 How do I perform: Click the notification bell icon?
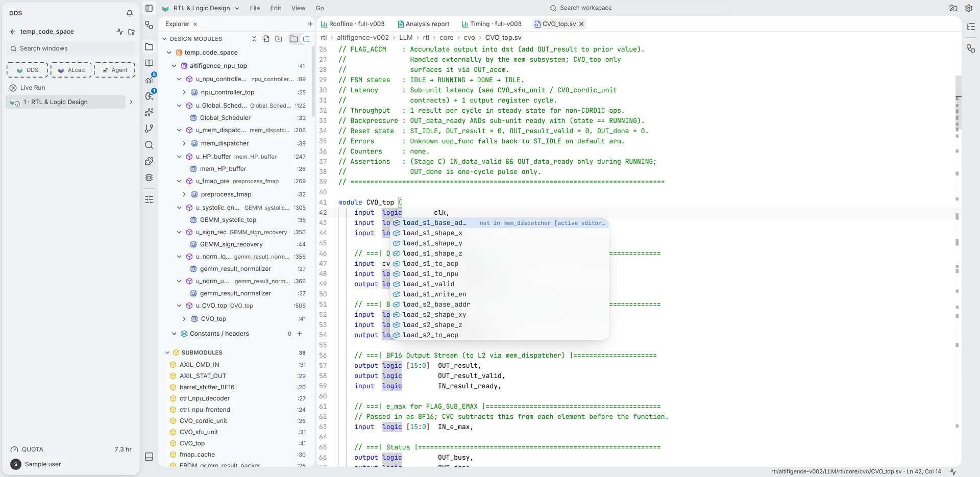tap(130, 13)
